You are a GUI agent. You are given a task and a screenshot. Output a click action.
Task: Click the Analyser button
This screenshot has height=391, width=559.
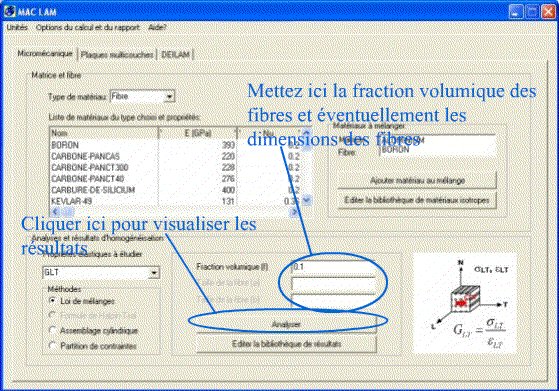(x=286, y=324)
